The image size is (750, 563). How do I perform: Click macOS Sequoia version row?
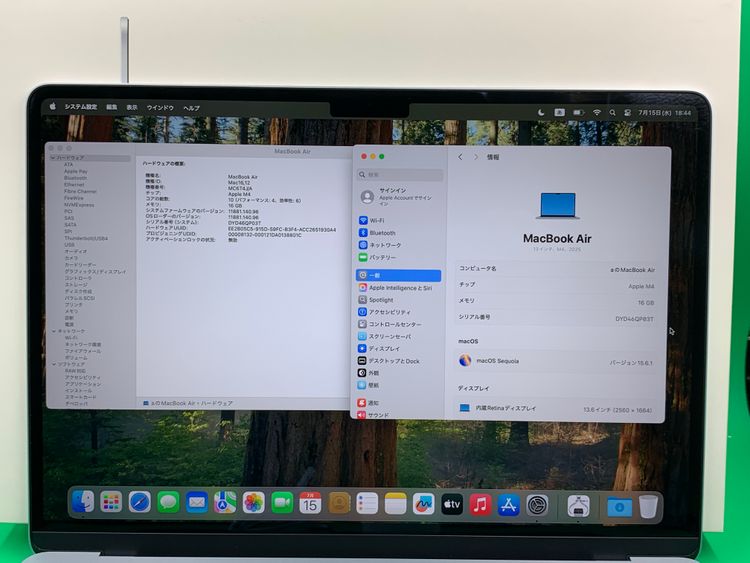pyautogui.click(x=556, y=361)
